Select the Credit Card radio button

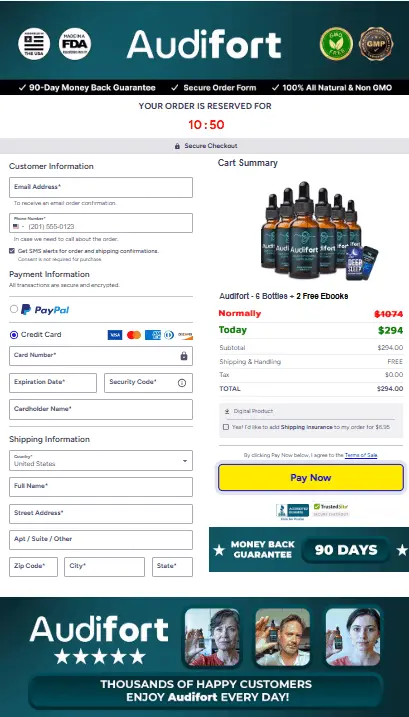click(x=14, y=335)
